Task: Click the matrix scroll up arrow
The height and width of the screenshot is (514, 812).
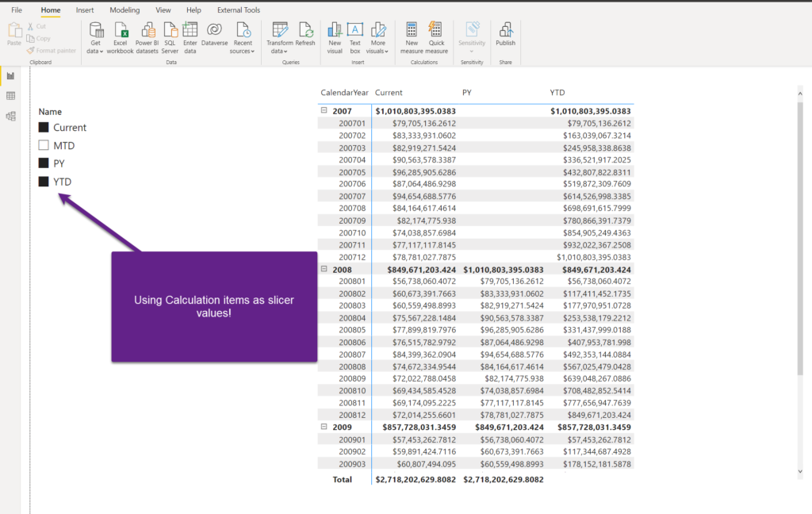Action: (x=800, y=94)
